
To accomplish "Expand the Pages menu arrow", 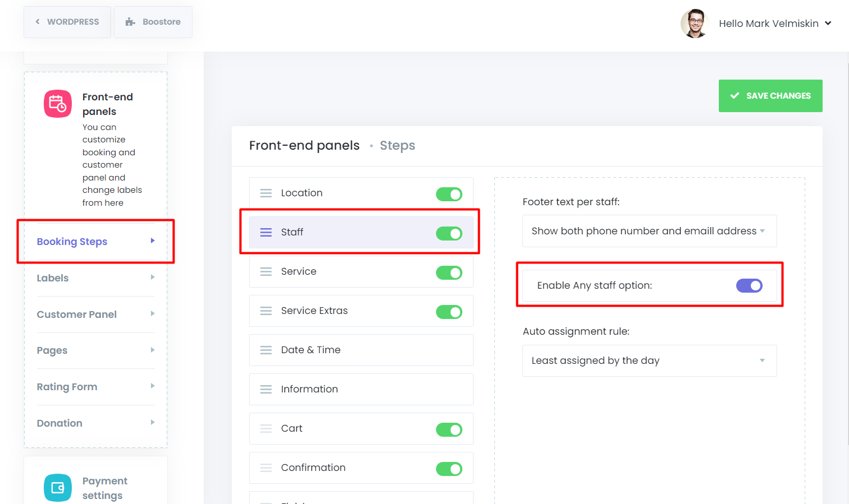I will point(153,350).
